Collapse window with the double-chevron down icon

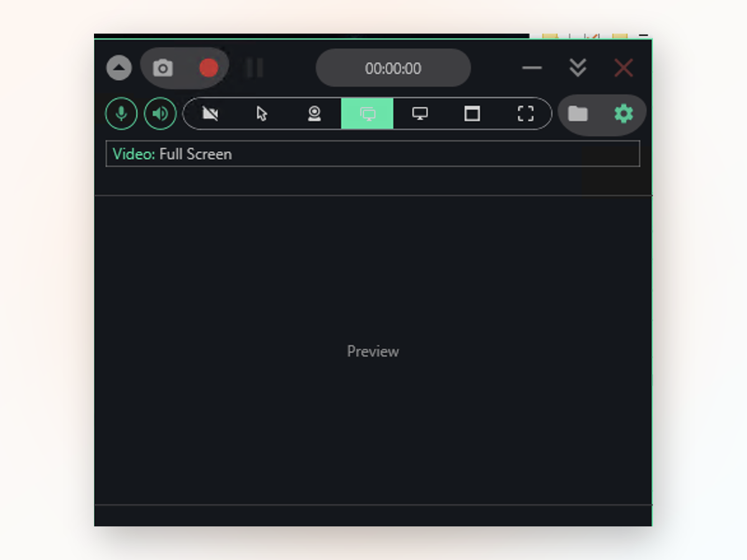coord(578,68)
